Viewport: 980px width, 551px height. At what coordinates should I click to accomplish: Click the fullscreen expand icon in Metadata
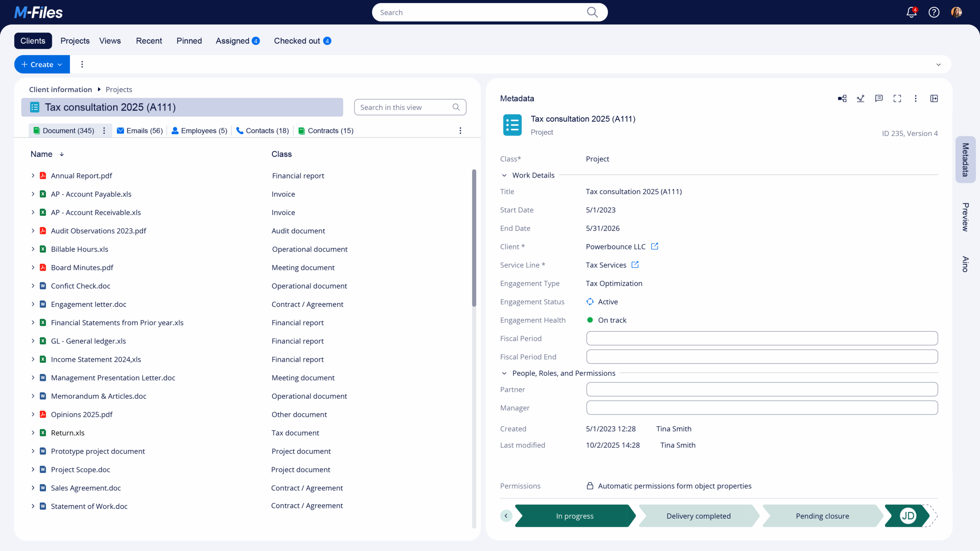(x=897, y=99)
